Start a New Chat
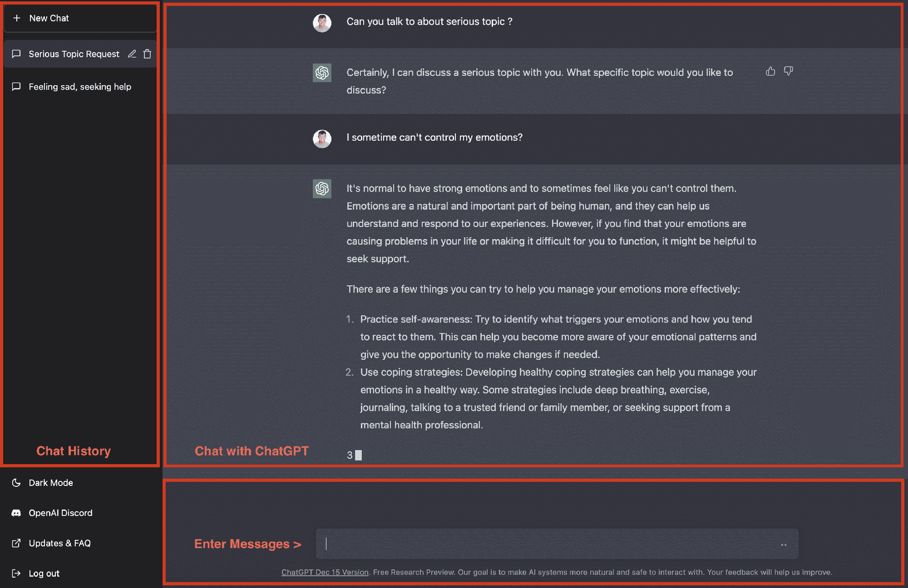Screen dimensions: 908x588 point(49,18)
